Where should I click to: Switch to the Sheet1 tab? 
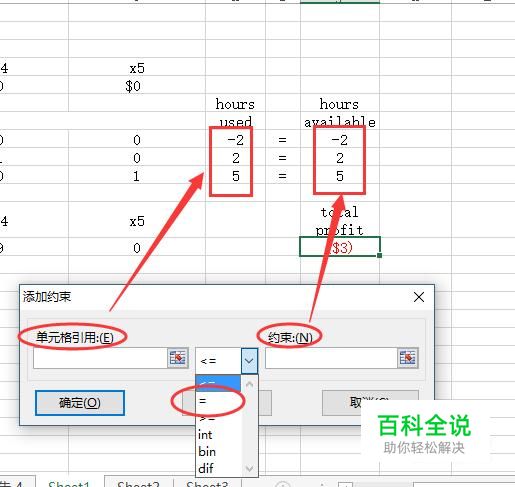point(69,483)
